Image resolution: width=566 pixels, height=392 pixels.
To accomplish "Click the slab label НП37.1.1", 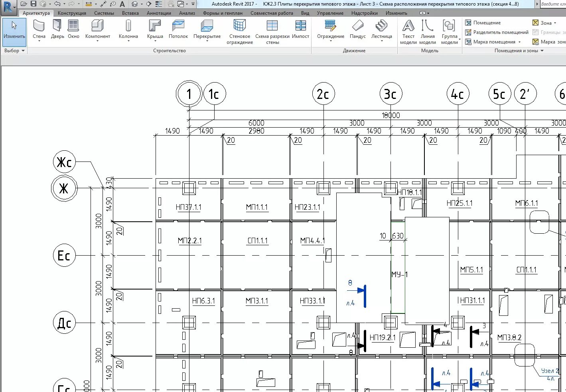I will (x=188, y=207).
